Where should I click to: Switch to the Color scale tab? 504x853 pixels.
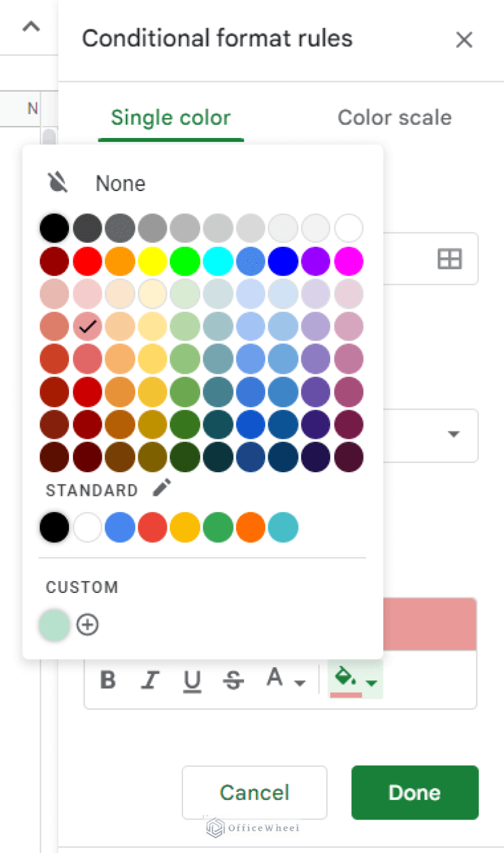coord(394,118)
